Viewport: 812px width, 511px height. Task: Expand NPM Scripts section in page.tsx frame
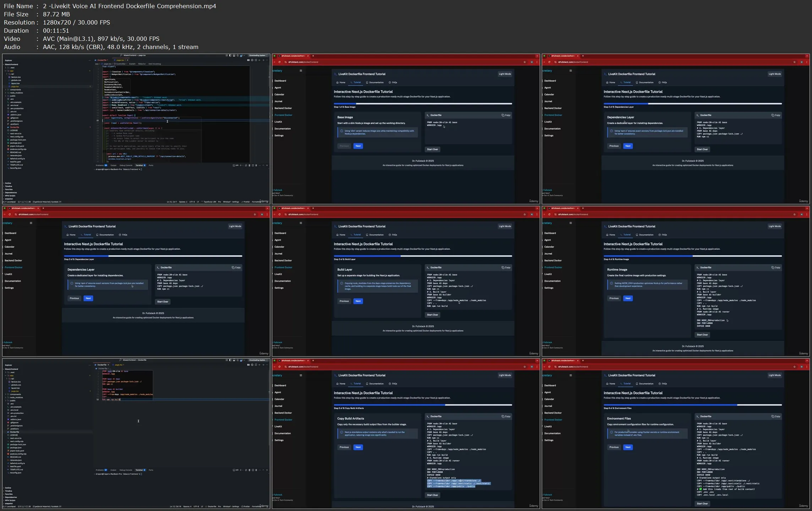point(10,196)
